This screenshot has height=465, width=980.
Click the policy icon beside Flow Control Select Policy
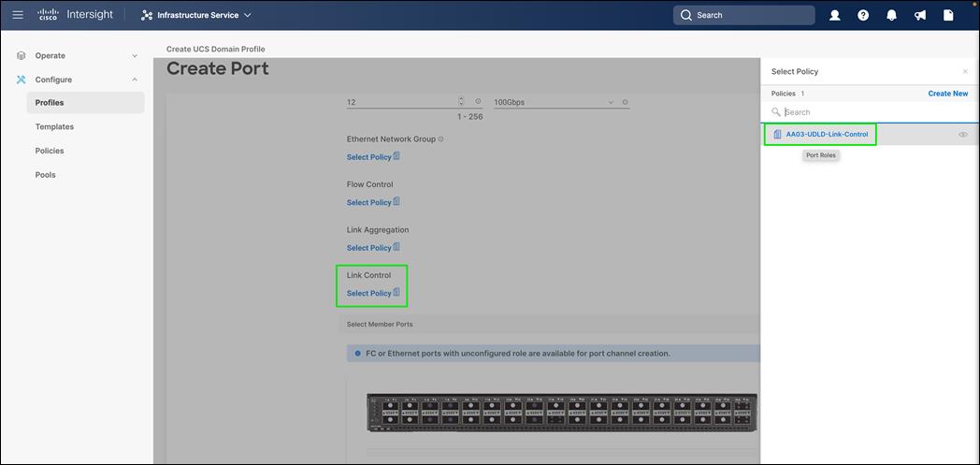396,202
